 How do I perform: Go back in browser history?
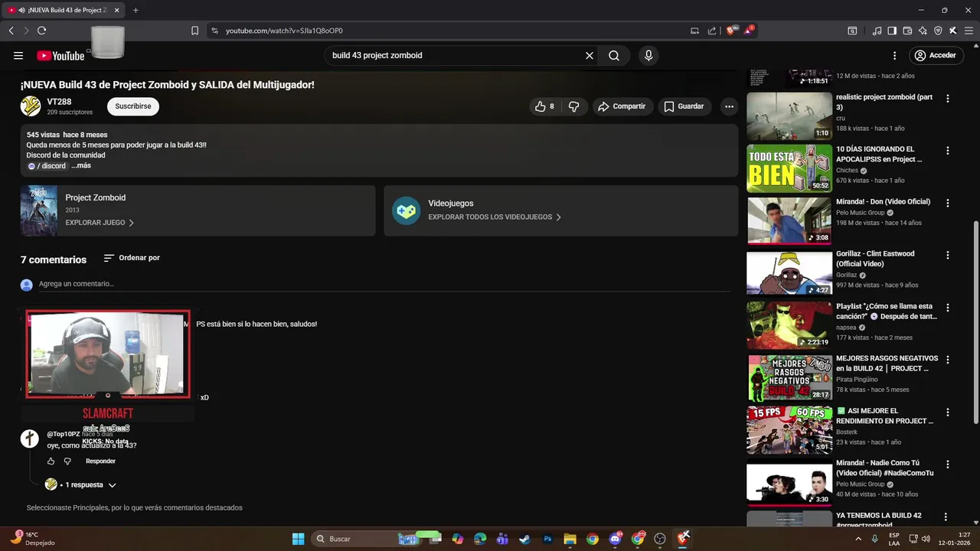pos(11,31)
